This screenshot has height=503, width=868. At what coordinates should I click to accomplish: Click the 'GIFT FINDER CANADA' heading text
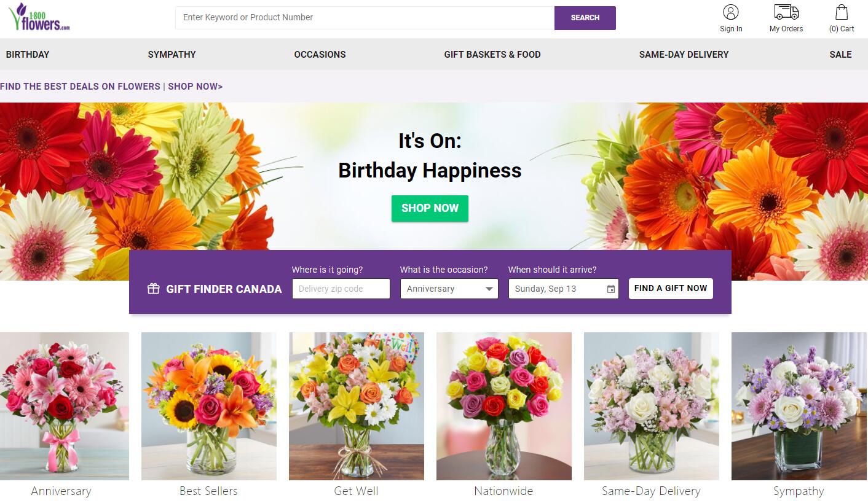point(224,289)
